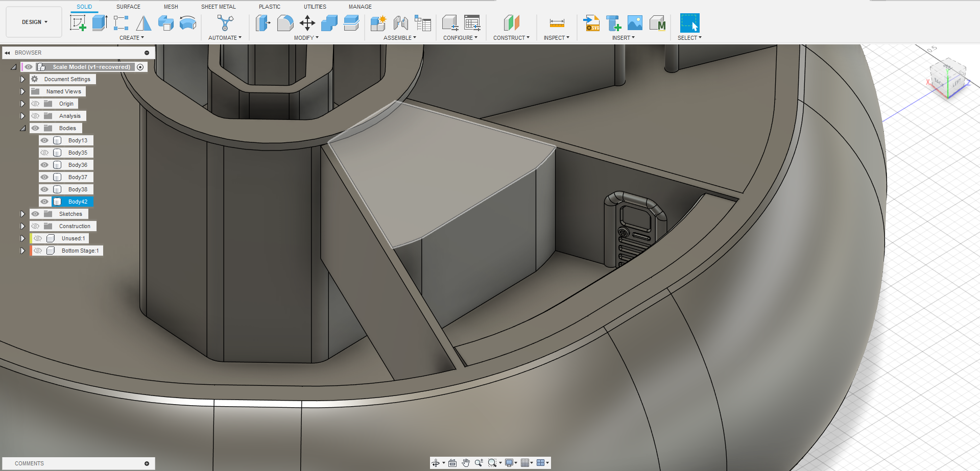Click the Offset Face tool icon
This screenshot has height=471, width=980.
(x=351, y=23)
